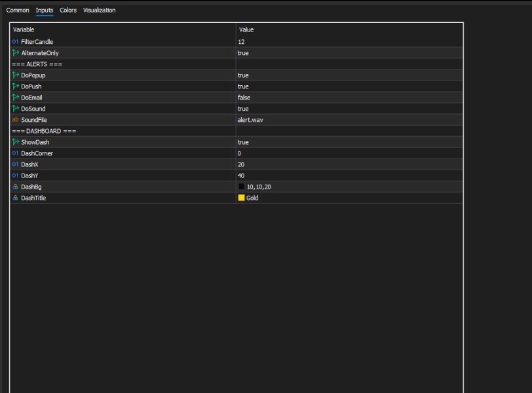Click the 'ab' string icon beside SoundFile

click(x=14, y=119)
